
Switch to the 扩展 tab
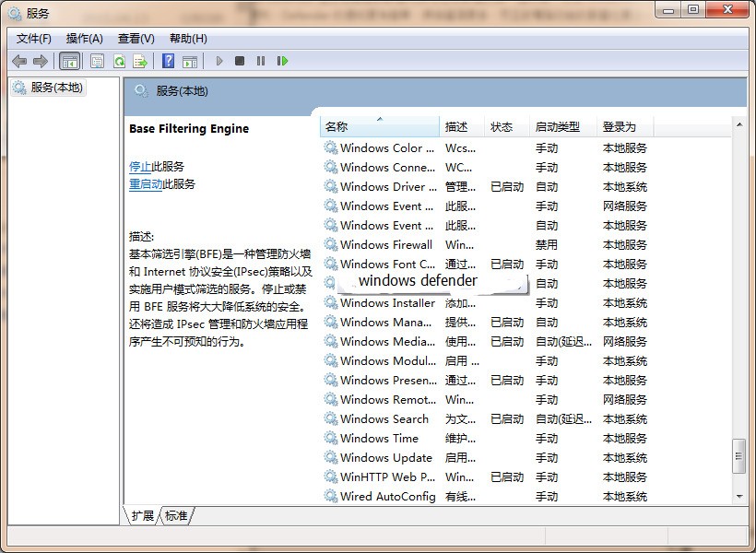tap(142, 516)
